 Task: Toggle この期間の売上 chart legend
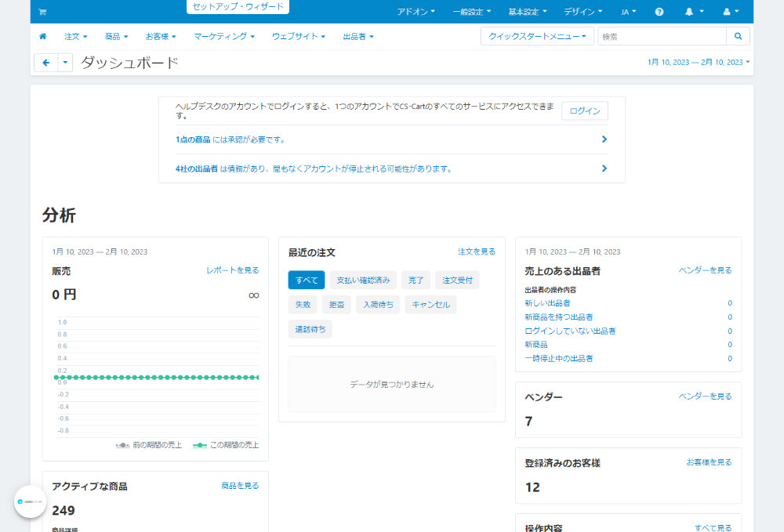226,445
